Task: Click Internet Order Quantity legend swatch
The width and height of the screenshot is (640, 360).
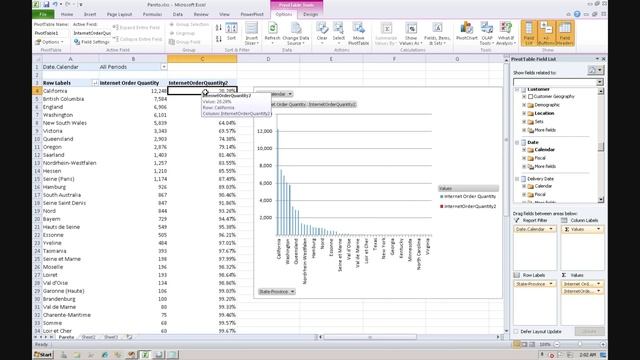Action: [x=442, y=197]
